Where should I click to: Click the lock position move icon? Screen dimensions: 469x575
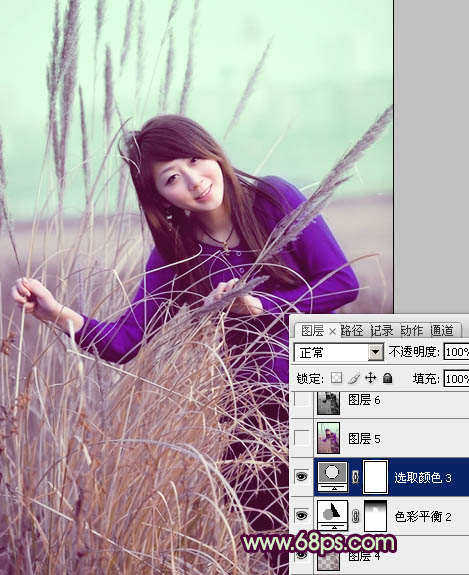tap(371, 378)
